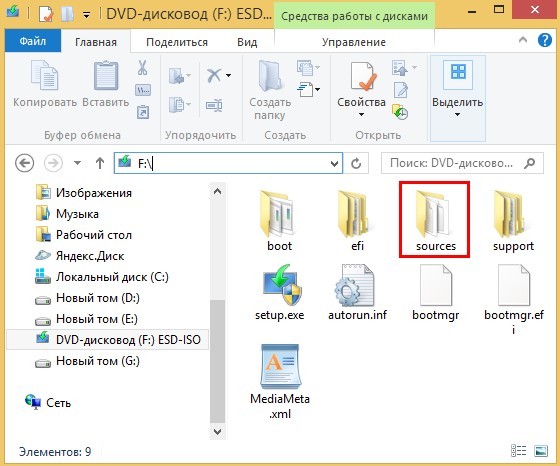The height and width of the screenshot is (466, 560).
Task: Click the Help question mark icon
Action: pyautogui.click(x=545, y=40)
